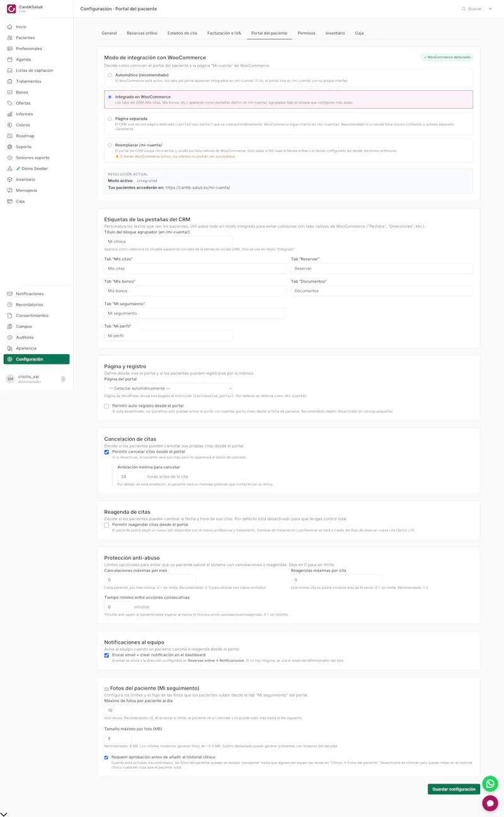
Task: Click the logout icon beside chicho_zar
Action: (x=64, y=379)
